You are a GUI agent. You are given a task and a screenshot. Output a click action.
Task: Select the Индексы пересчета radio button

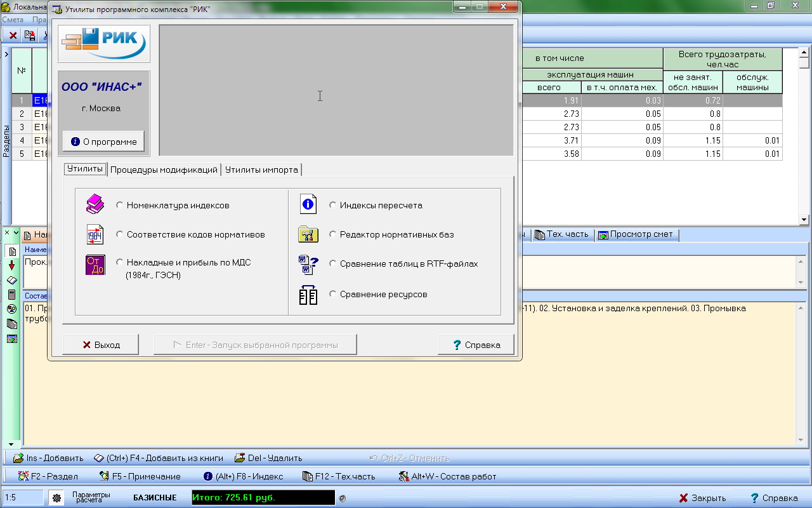tap(333, 205)
